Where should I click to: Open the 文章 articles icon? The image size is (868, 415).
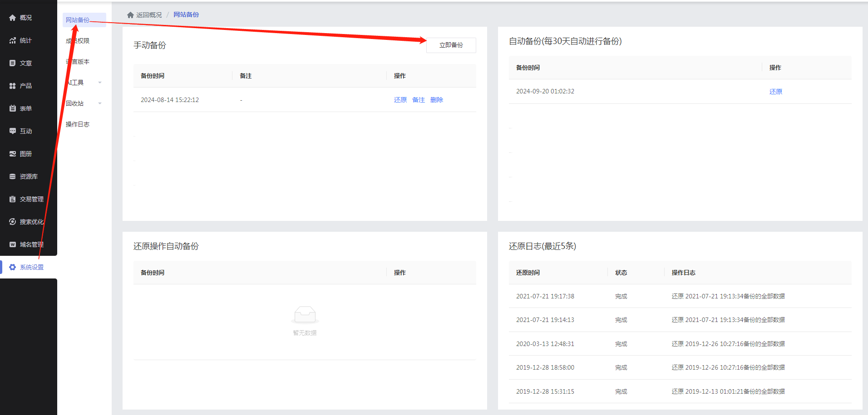[x=13, y=63]
